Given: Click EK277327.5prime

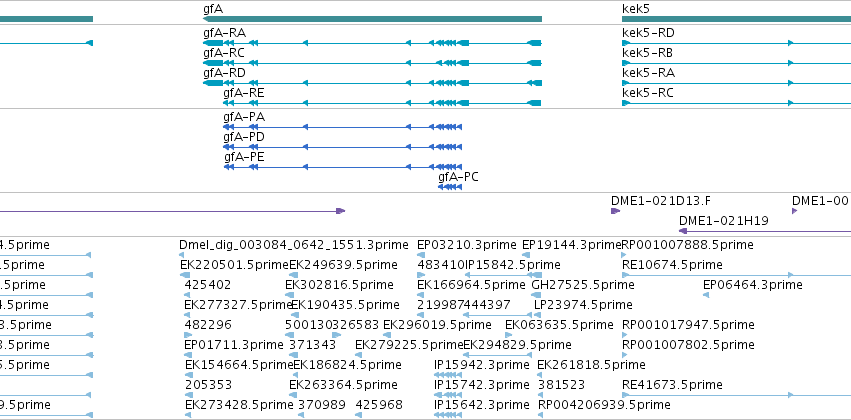Looking at the screenshot, I should 238,305.
